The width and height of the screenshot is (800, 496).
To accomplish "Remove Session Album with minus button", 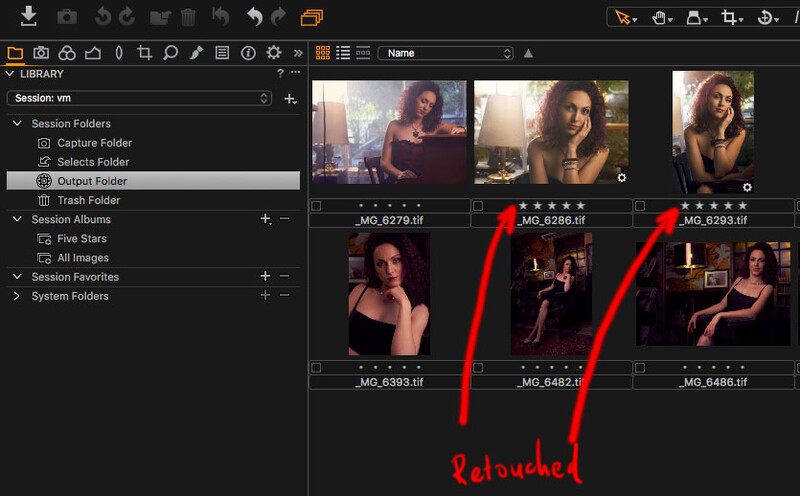I will (x=285, y=219).
